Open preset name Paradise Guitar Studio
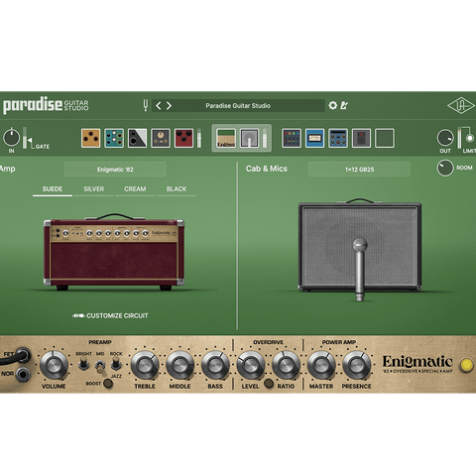This screenshot has height=476, width=476. point(238,106)
